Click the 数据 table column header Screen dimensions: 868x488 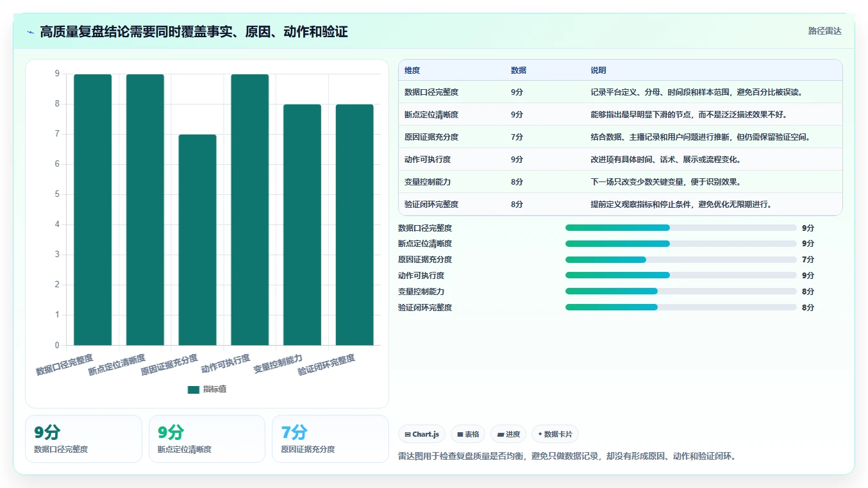click(x=519, y=71)
